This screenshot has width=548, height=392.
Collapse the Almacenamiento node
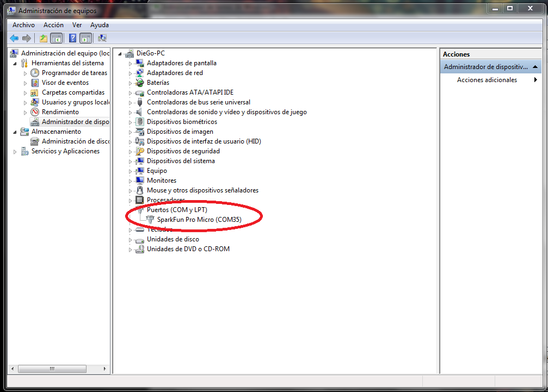[x=15, y=132]
